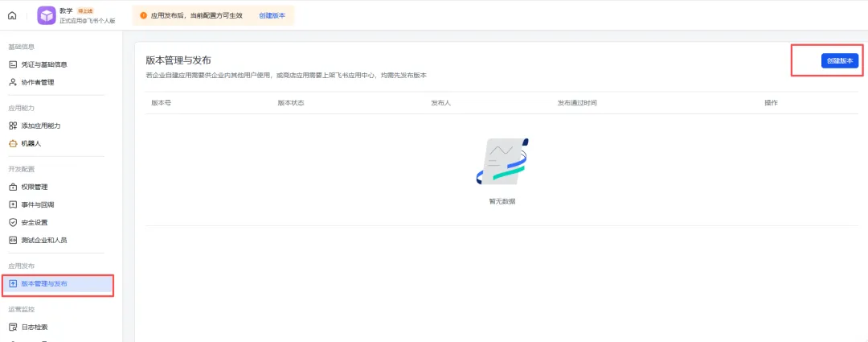
Task: Click the 操作 column header
Action: click(771, 103)
